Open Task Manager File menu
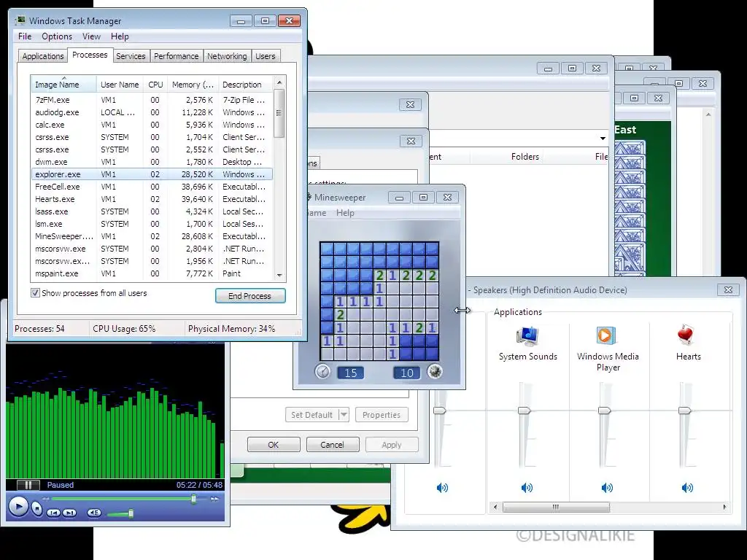Viewport: 747px width, 560px height. pyautogui.click(x=25, y=36)
